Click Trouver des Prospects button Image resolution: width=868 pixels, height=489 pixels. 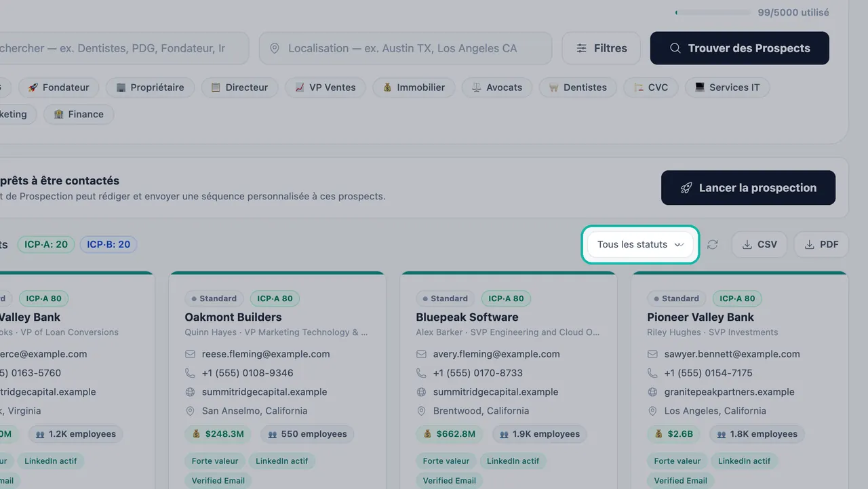[x=739, y=48]
